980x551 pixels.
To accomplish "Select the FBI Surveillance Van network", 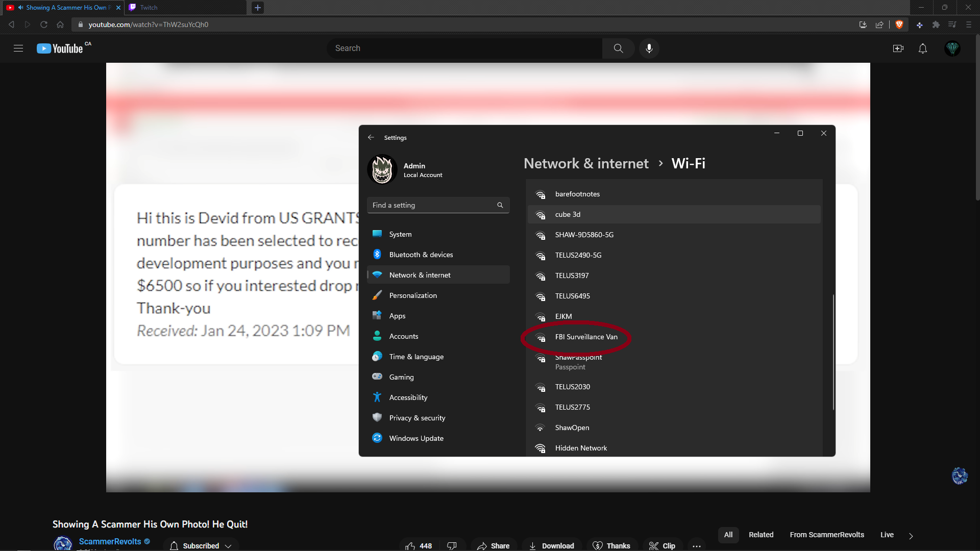I will [674, 337].
